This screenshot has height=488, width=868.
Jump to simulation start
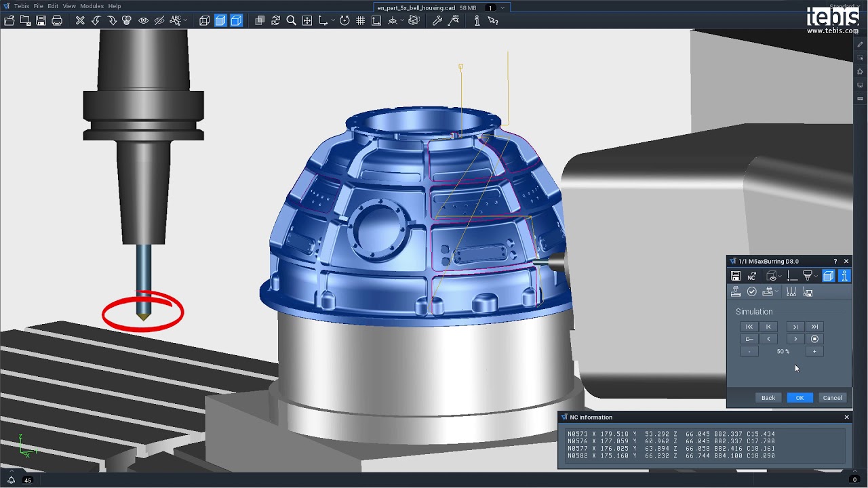click(x=749, y=327)
